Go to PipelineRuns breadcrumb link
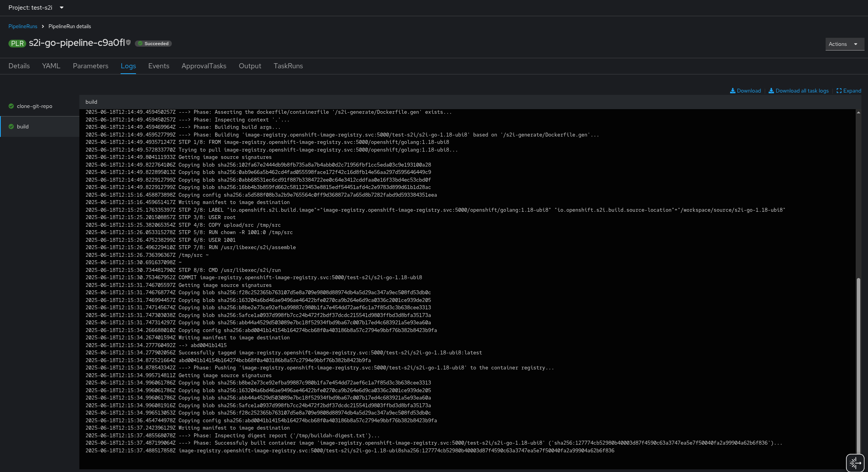The width and height of the screenshot is (868, 472). [23, 27]
